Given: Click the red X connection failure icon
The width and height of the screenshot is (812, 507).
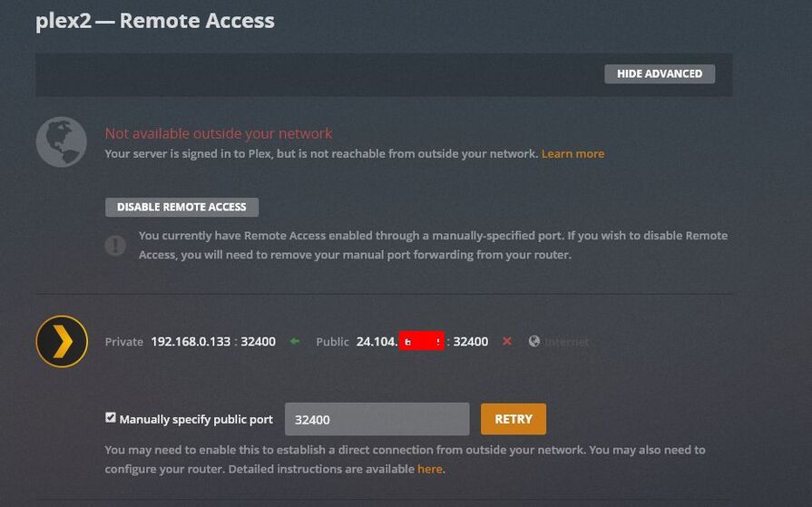Looking at the screenshot, I should 507,342.
